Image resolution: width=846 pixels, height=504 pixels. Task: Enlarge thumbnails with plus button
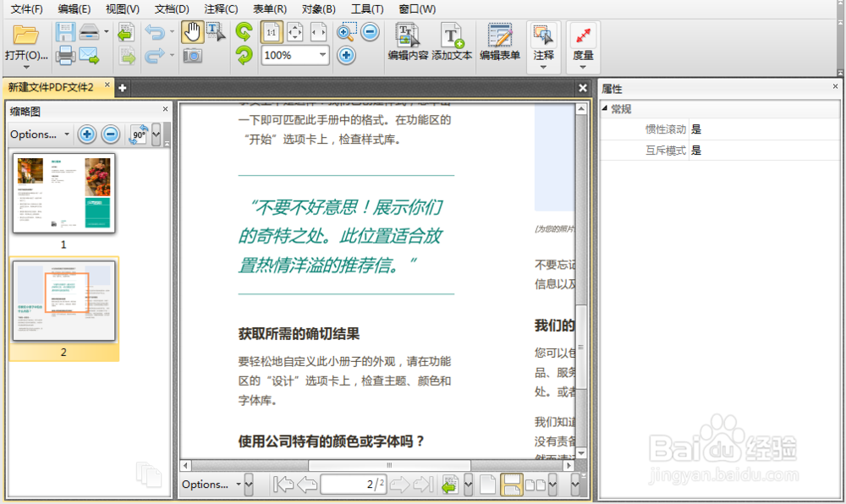coord(87,134)
